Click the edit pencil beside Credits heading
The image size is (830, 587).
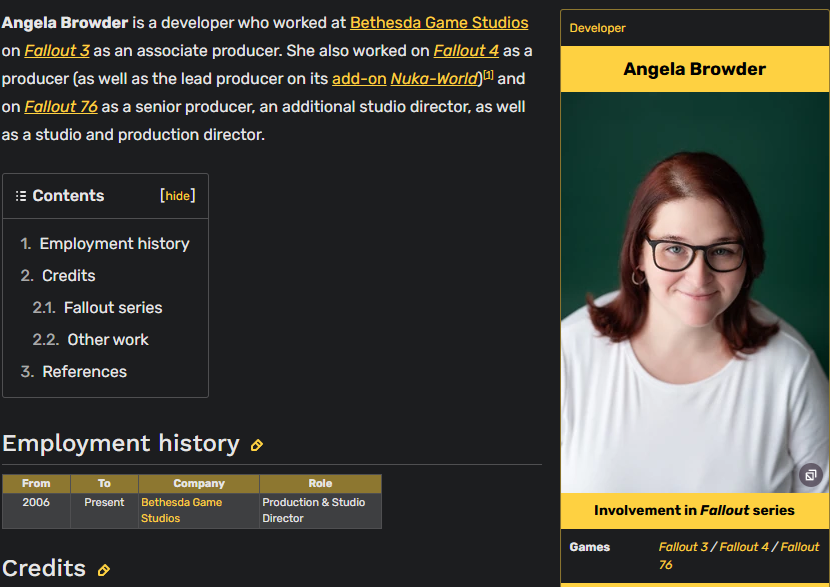click(x=104, y=570)
